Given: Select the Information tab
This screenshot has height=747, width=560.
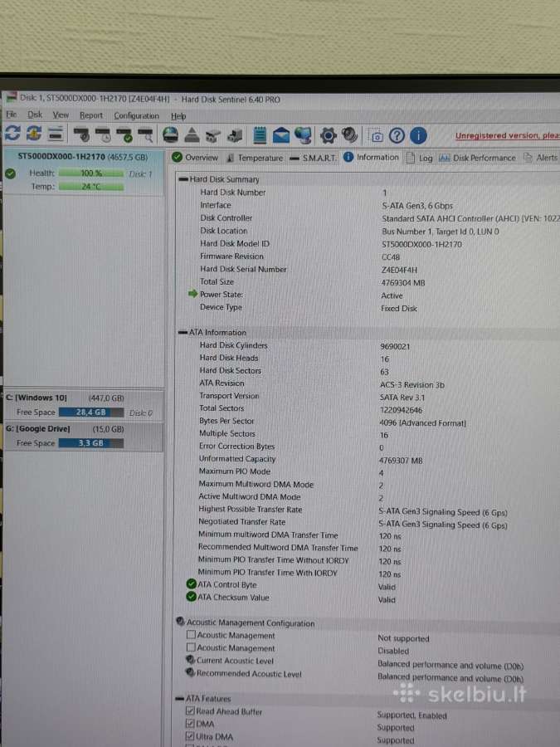Looking at the screenshot, I should (x=372, y=157).
